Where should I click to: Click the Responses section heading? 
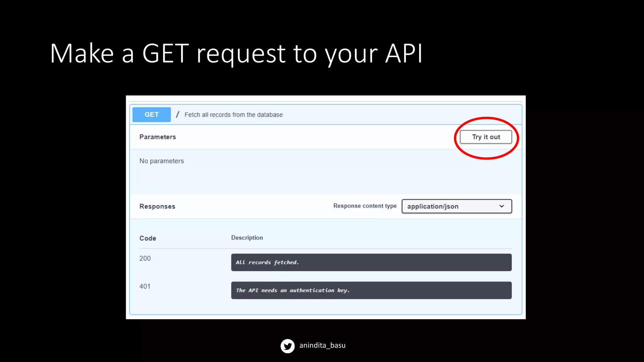157,206
